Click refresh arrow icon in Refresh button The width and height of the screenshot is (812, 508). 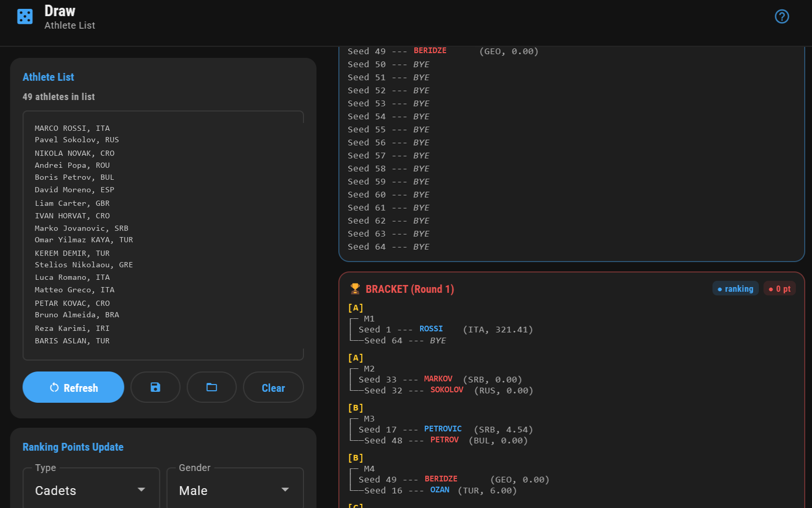(54, 388)
